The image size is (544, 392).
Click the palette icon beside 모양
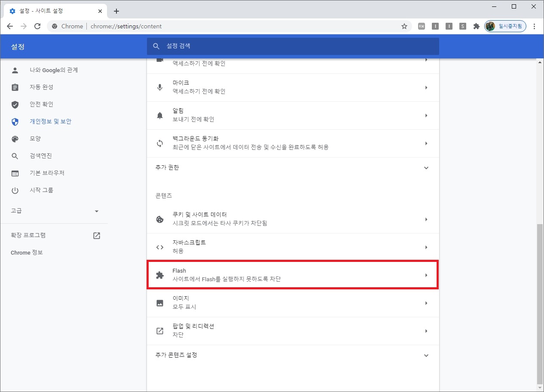[x=15, y=139]
